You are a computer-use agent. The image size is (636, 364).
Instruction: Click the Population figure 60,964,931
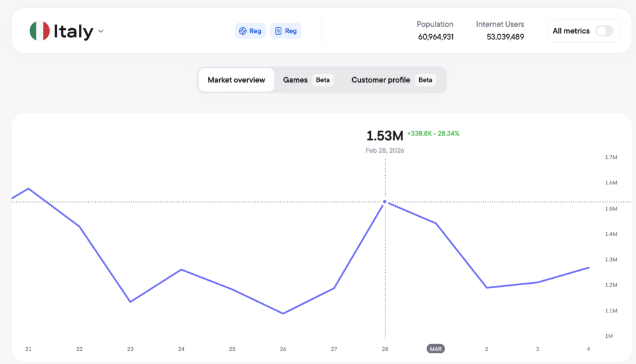pos(435,37)
